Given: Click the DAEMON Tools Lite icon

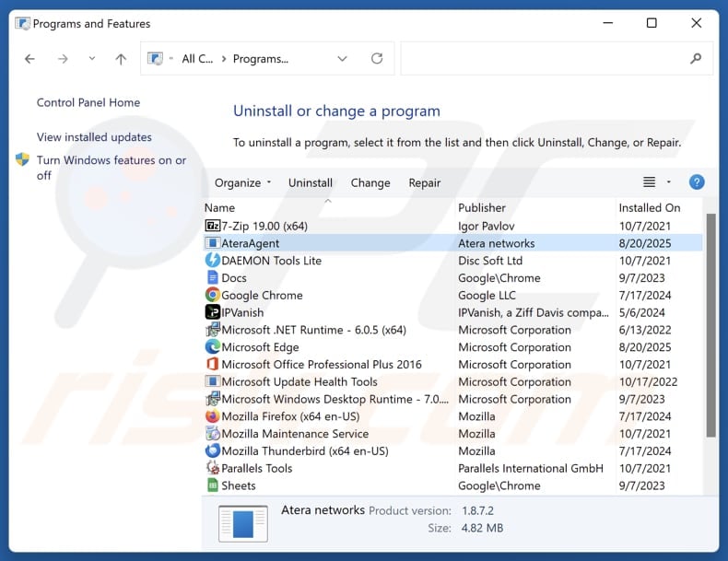Looking at the screenshot, I should [212, 261].
